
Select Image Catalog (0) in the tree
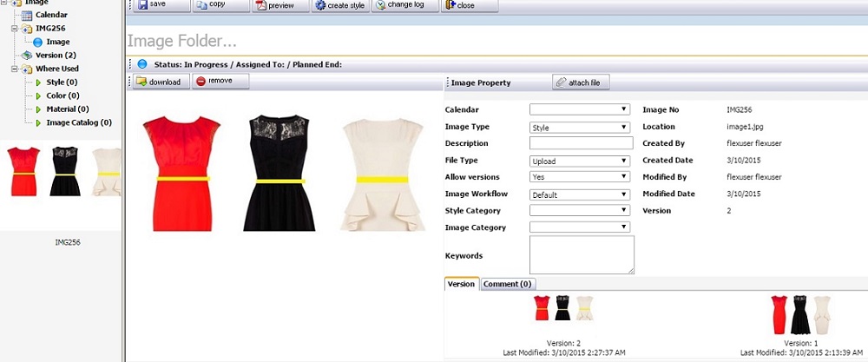tap(79, 123)
